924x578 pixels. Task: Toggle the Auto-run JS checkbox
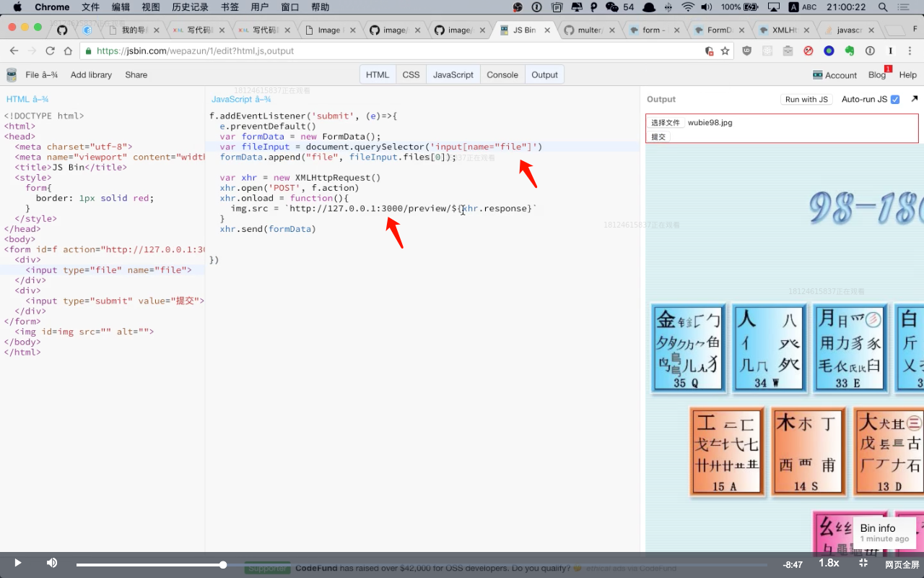point(895,99)
